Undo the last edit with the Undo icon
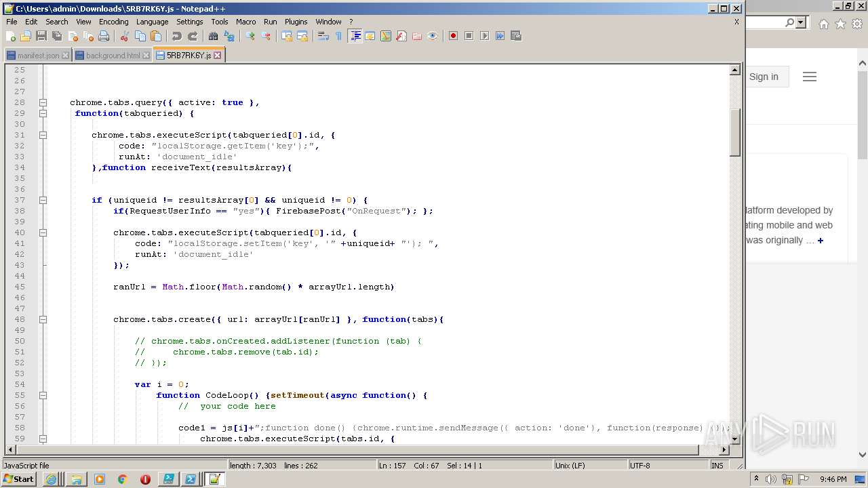The image size is (868, 488). 177,36
